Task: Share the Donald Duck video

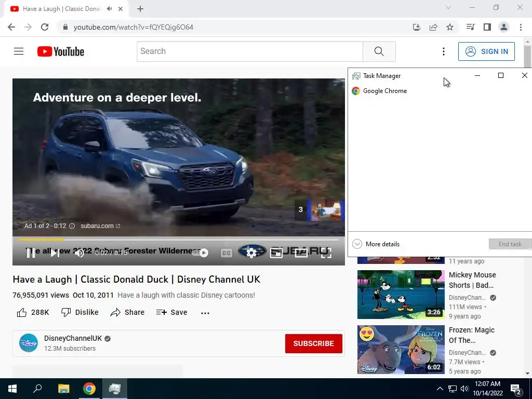Action: click(x=128, y=312)
